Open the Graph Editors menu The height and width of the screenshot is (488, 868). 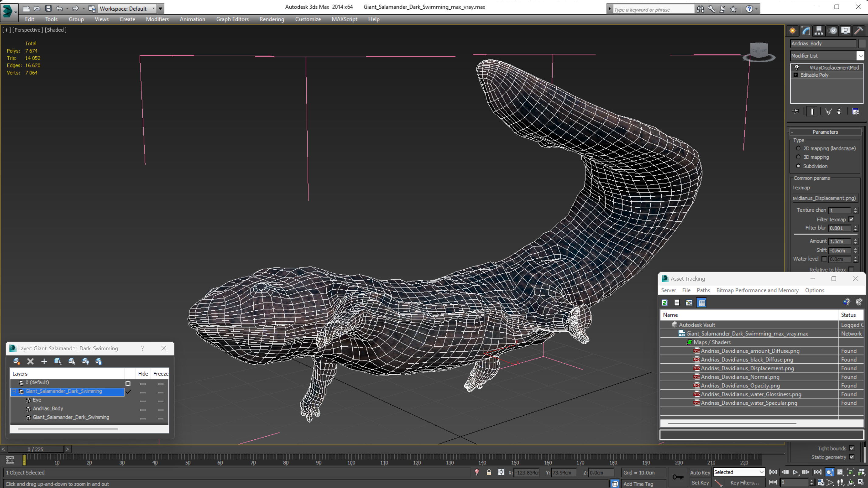click(x=232, y=19)
